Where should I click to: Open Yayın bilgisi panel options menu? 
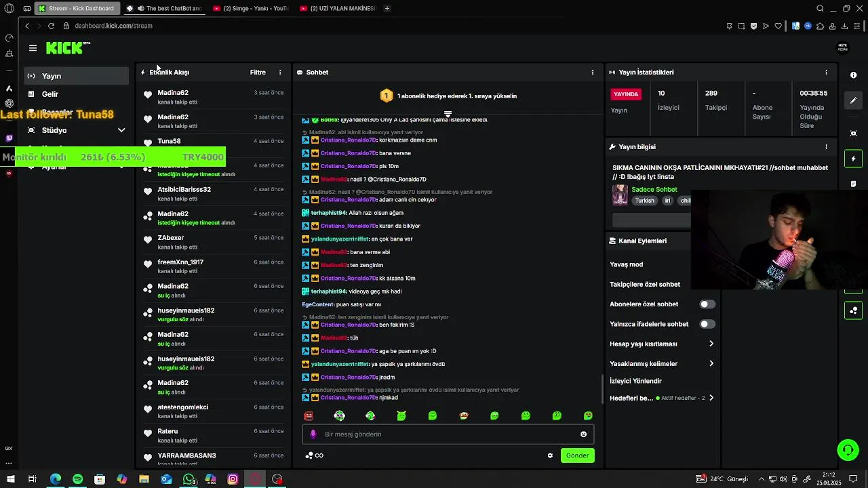(826, 146)
